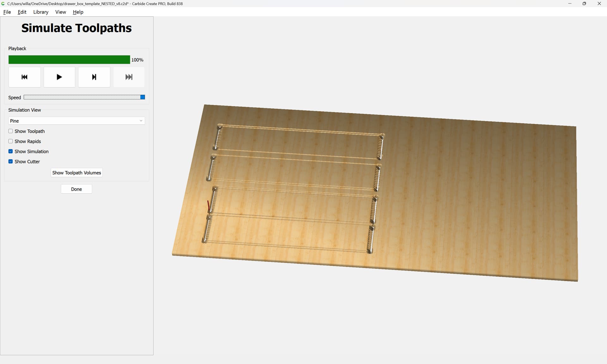Click the Speed slider handle
This screenshot has width=607, height=364.
point(143,97)
